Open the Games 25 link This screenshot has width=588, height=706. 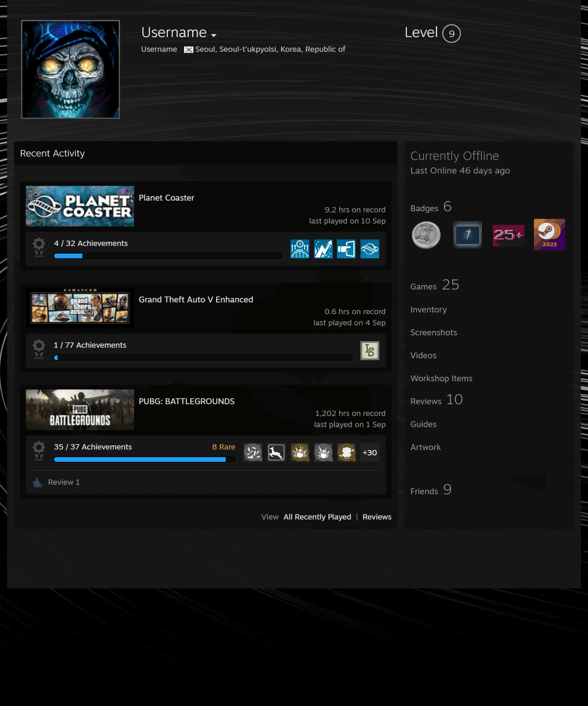pyautogui.click(x=435, y=285)
